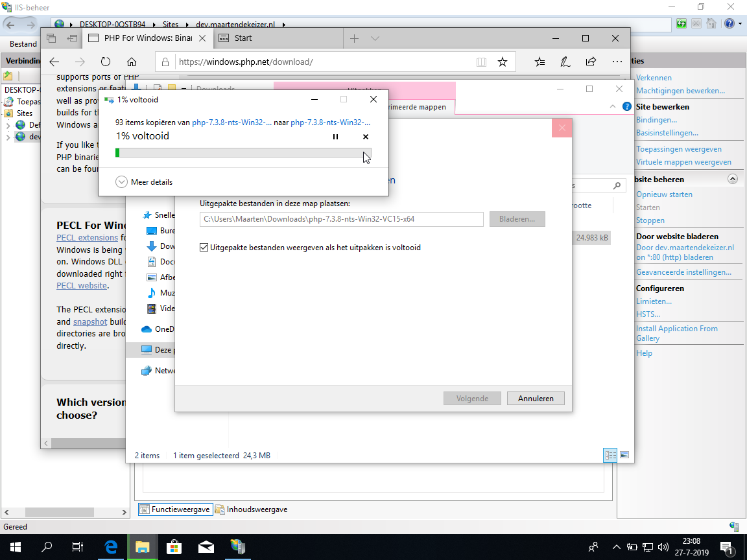
Task: Open the 'PECL extensions' link
Action: click(x=87, y=238)
